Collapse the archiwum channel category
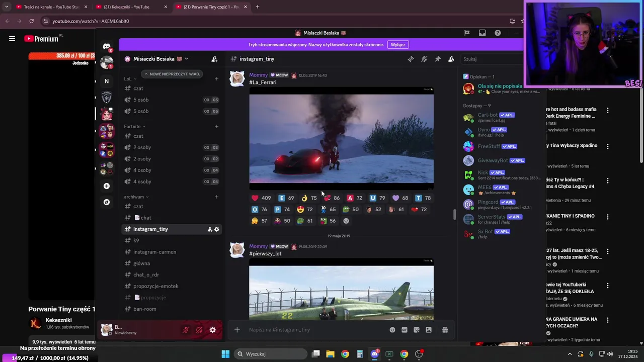Screen dimensions: 644x362 tap(136, 197)
